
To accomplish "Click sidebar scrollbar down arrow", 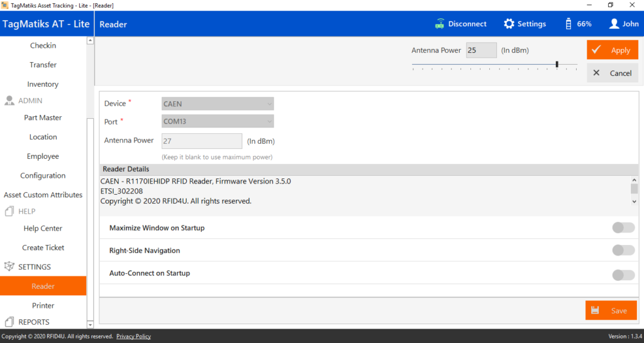I will [91, 325].
